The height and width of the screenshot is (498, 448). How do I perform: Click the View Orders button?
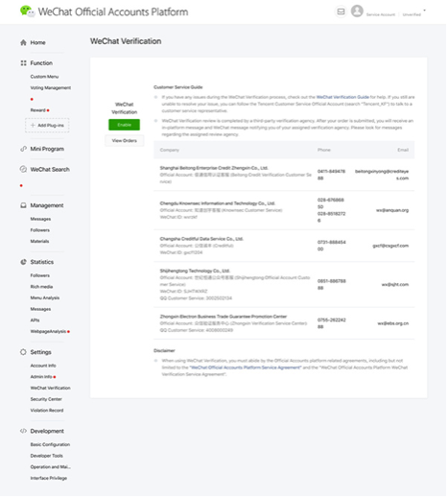click(125, 141)
